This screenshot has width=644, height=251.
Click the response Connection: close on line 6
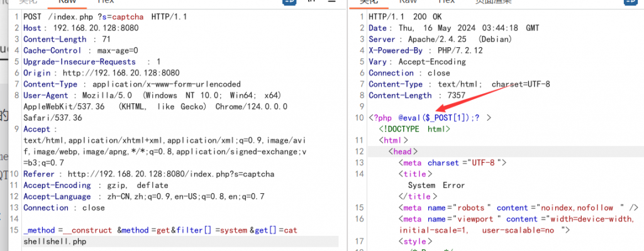point(409,73)
